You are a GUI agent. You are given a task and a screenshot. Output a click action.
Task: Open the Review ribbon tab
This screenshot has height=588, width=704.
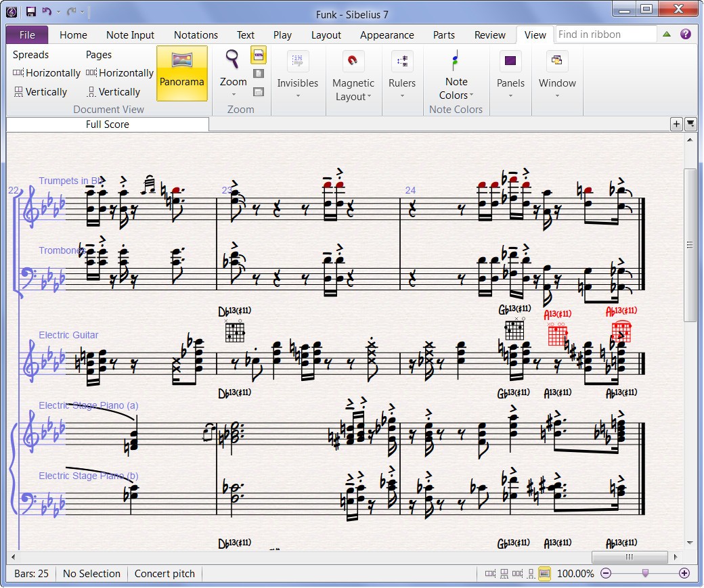coord(490,35)
